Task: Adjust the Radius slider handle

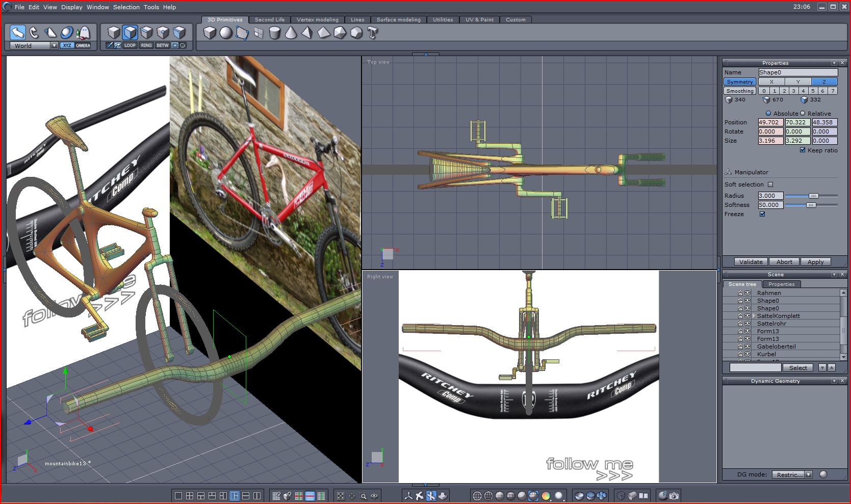Action: (813, 196)
